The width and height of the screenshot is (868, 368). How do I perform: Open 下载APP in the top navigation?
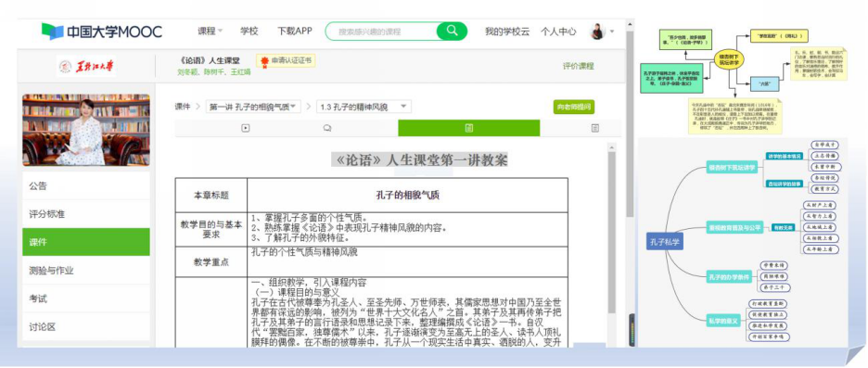click(x=295, y=32)
